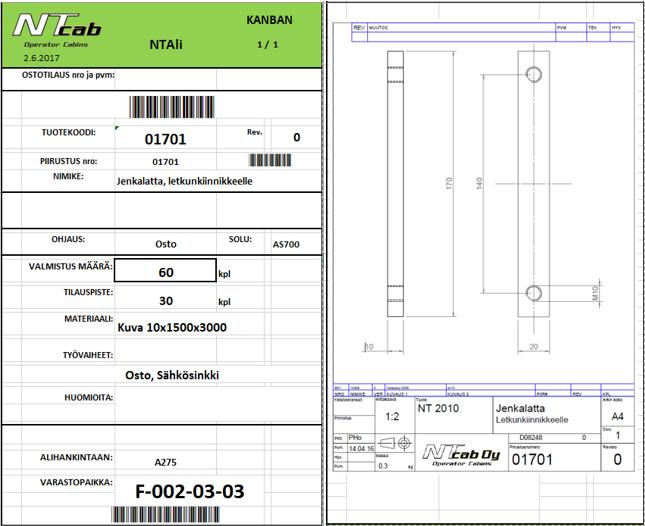The height and width of the screenshot is (526, 645).
Task: Click drawing number 01701 in title block
Action: click(x=532, y=459)
